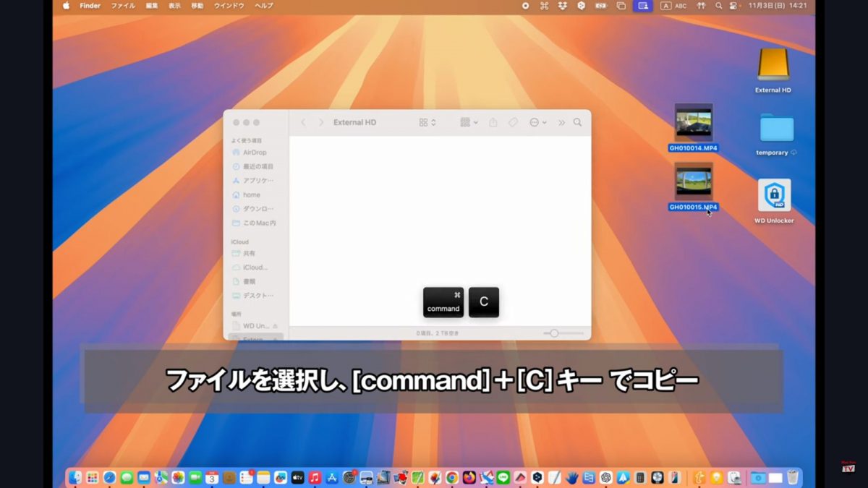Open the Finder menu in menu bar

tap(90, 6)
